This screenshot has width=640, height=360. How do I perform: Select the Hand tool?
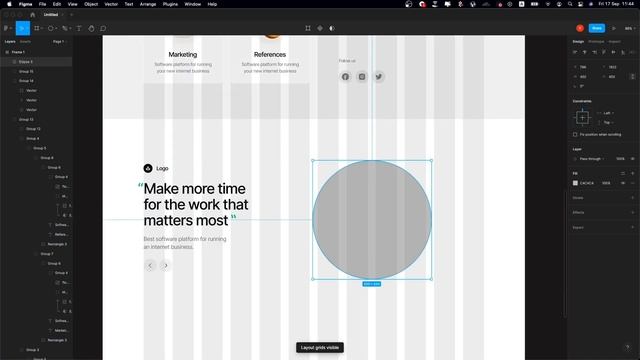coord(91,28)
